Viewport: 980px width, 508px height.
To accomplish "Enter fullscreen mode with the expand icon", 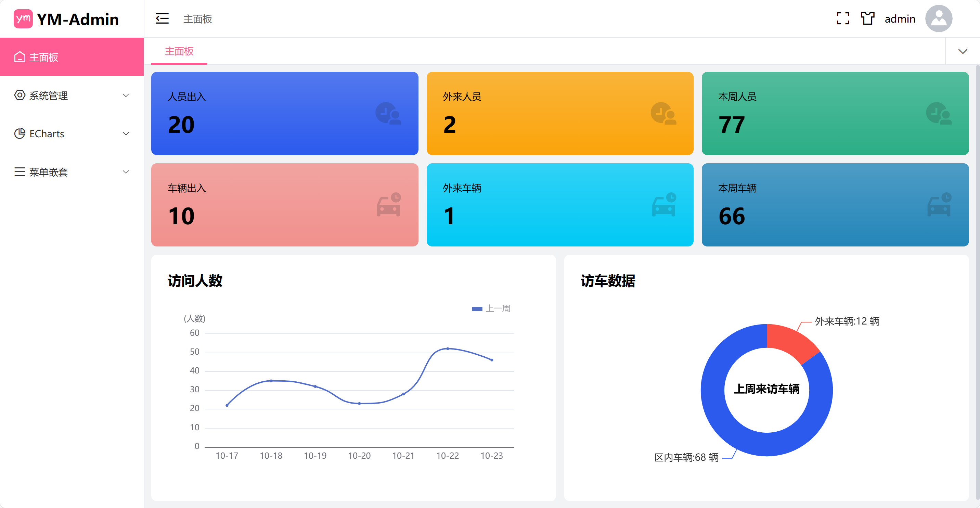I will click(x=843, y=18).
